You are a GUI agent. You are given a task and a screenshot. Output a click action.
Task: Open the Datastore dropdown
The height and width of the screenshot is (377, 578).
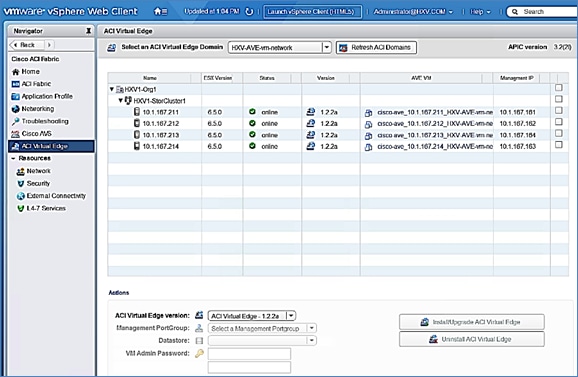pos(311,341)
